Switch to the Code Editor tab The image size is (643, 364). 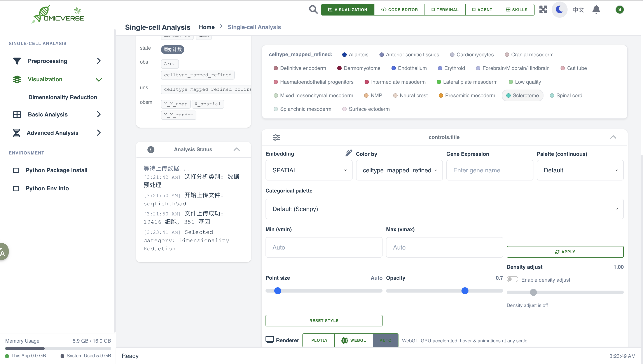tap(399, 10)
